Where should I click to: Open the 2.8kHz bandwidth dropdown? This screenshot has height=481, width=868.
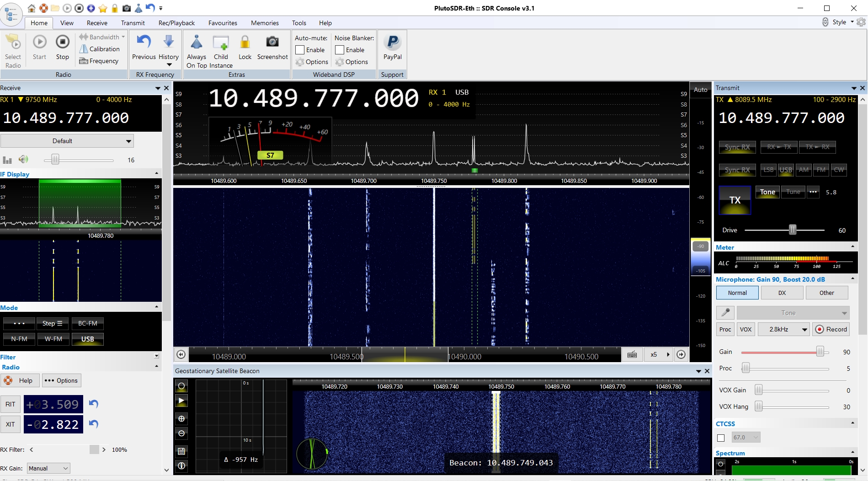[x=783, y=329]
